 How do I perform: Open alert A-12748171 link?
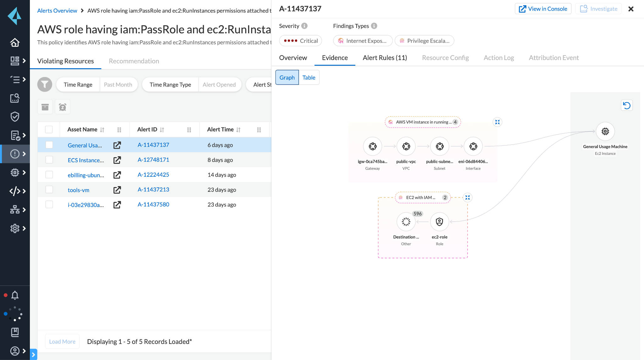tap(153, 160)
